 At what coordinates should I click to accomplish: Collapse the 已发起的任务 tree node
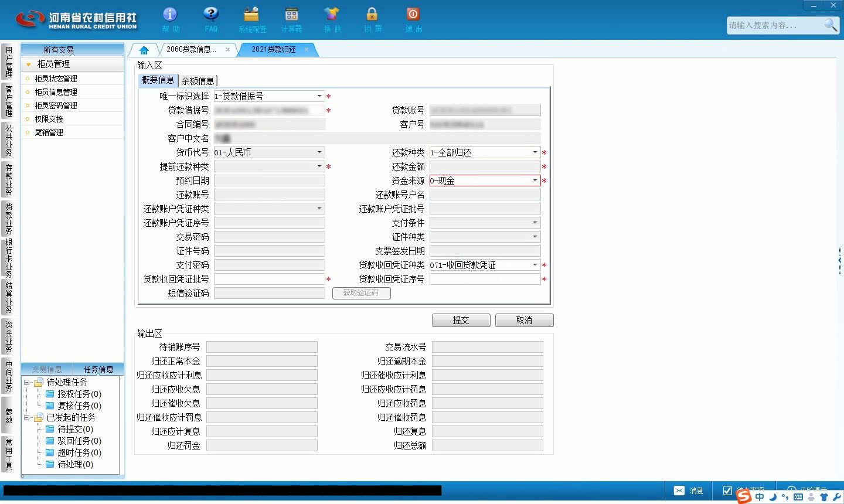pyautogui.click(x=27, y=417)
